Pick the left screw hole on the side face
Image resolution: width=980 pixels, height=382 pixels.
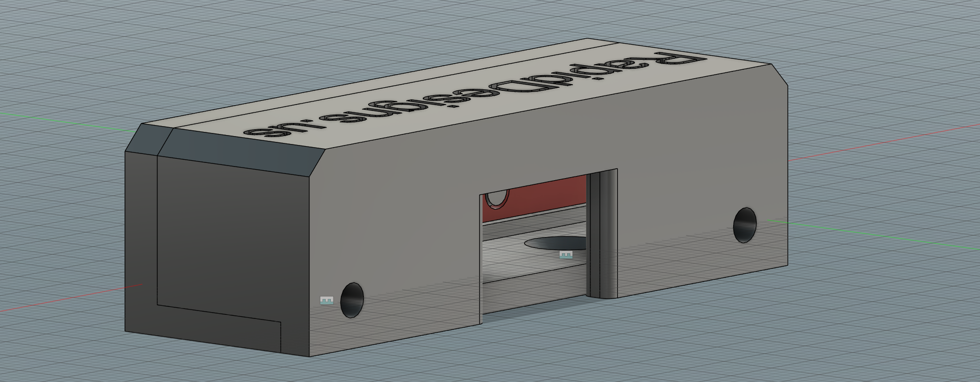(x=352, y=301)
